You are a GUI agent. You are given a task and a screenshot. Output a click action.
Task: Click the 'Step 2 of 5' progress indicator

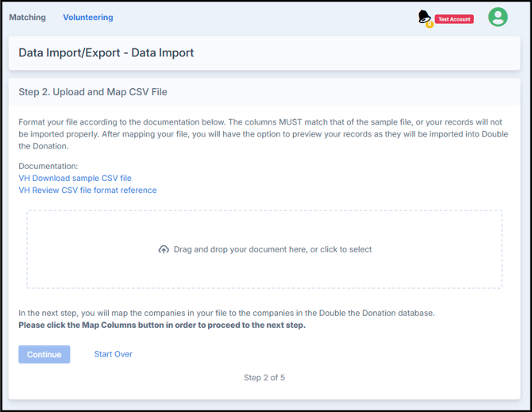coord(264,378)
